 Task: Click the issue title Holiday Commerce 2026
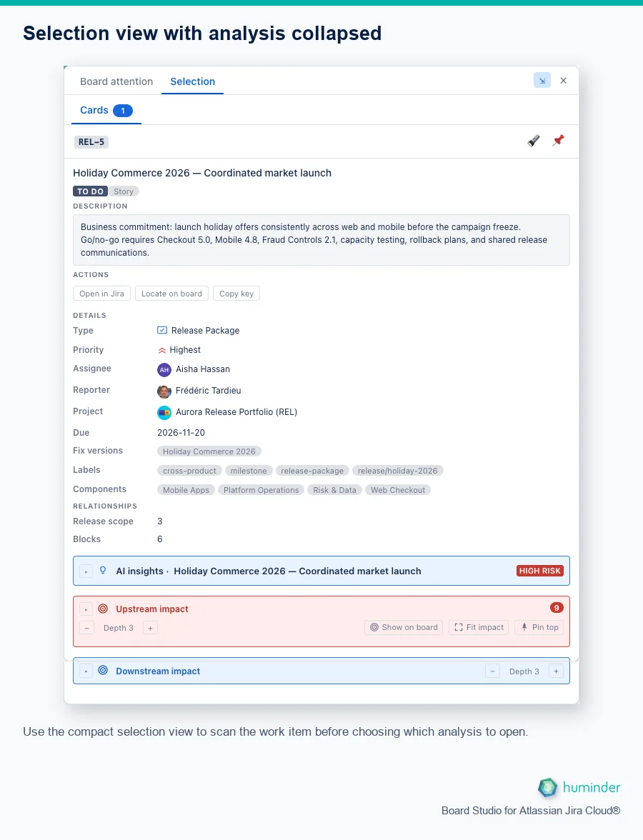pyautogui.click(x=202, y=173)
